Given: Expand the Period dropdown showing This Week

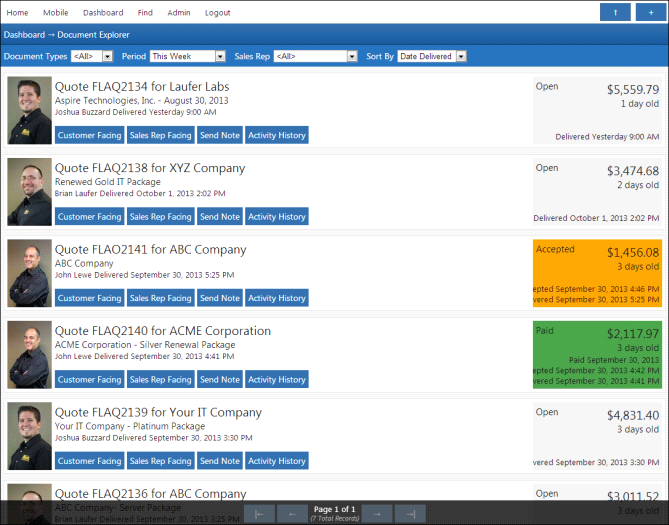Looking at the screenshot, I should (186, 56).
